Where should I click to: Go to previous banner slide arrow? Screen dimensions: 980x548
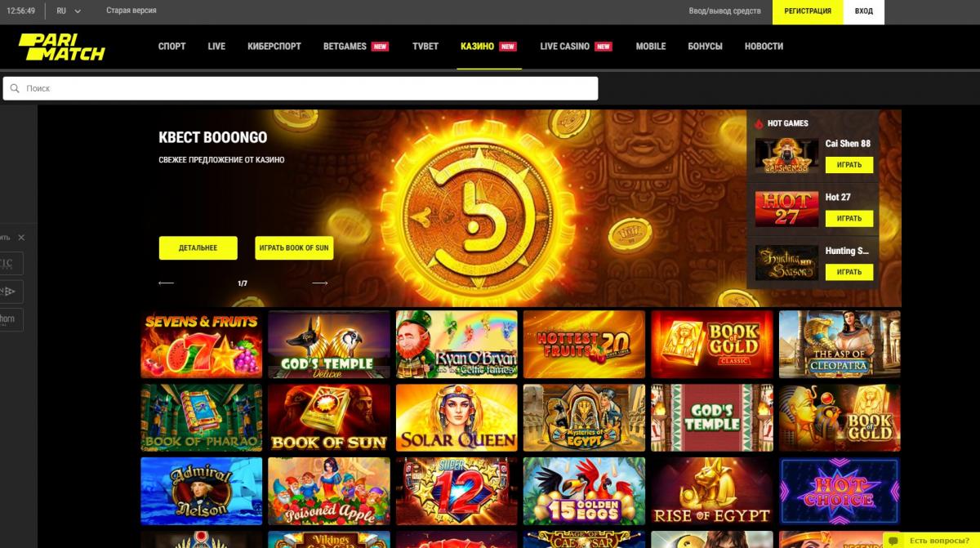(x=166, y=283)
